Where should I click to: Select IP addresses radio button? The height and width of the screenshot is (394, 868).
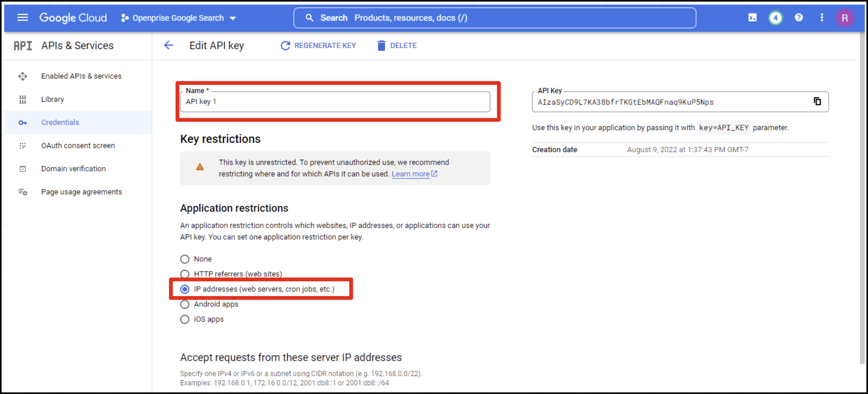[x=185, y=289]
